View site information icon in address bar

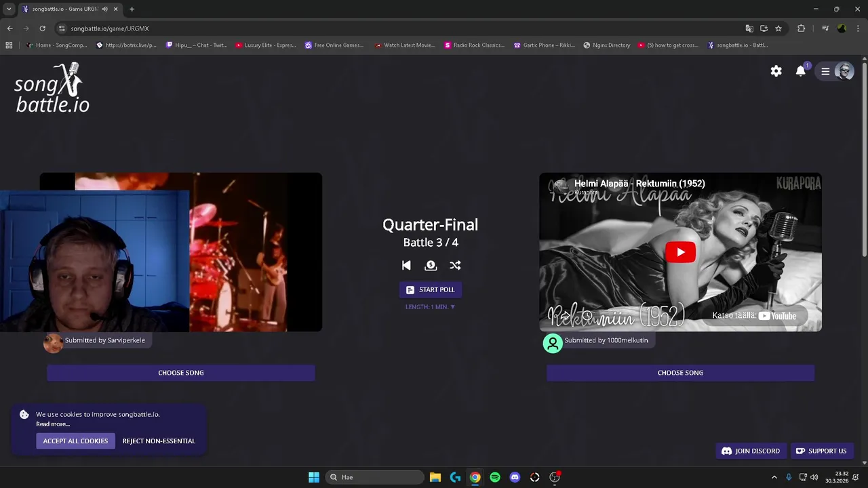pos(62,28)
